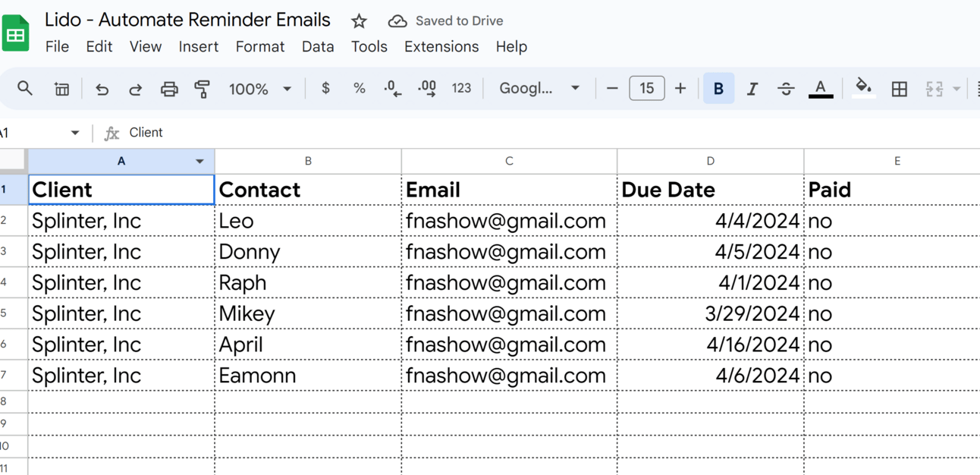The width and height of the screenshot is (980, 475).
Task: Select the Paid cell in Eamonn's row
Action: point(892,376)
